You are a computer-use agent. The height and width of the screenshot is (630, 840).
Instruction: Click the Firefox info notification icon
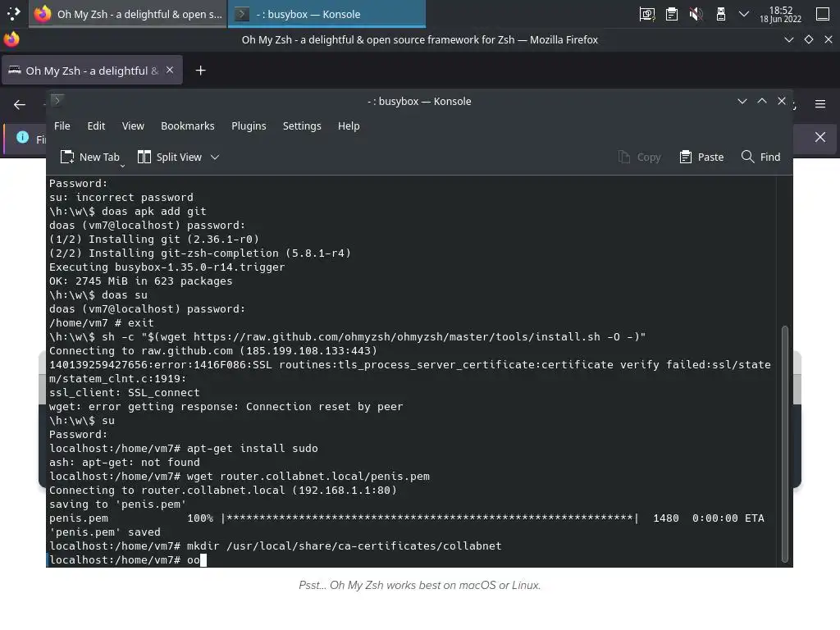point(22,137)
